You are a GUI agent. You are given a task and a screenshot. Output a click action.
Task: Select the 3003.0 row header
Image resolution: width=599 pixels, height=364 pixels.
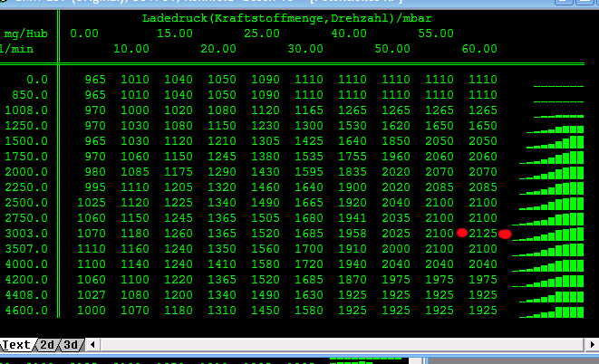pos(29,234)
